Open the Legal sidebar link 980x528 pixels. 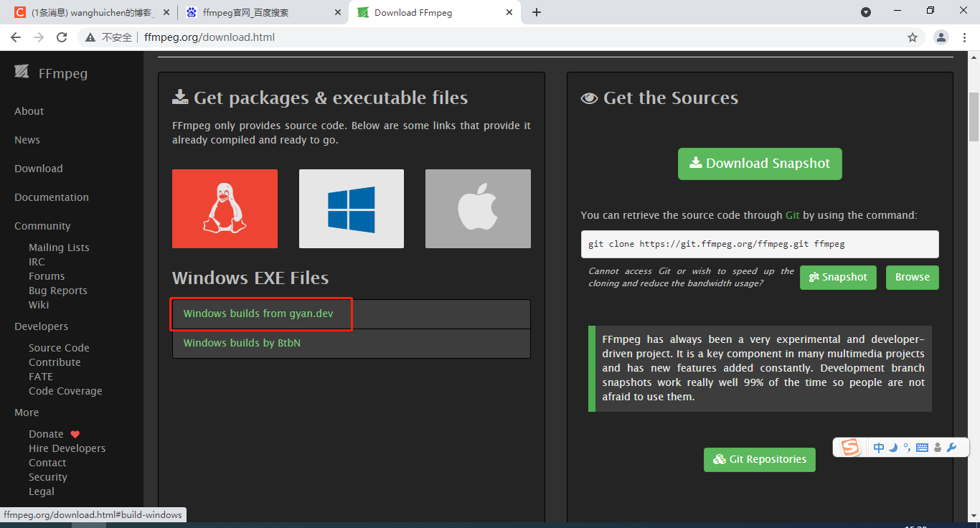[42, 491]
